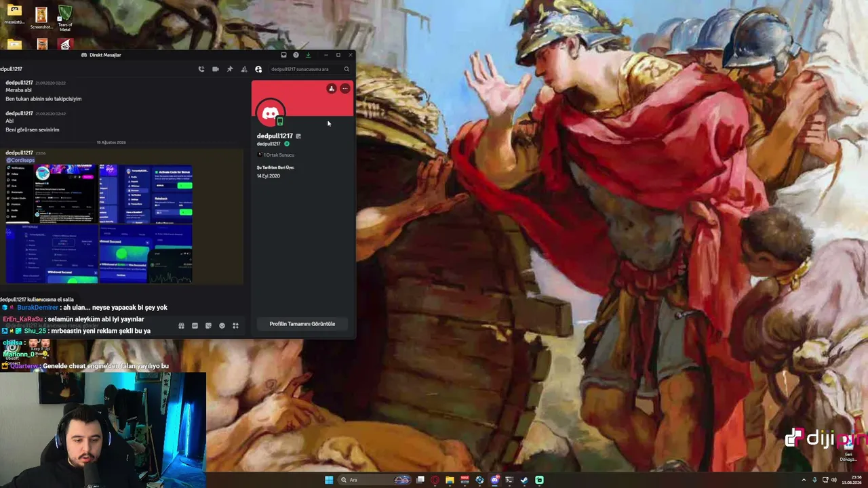Viewport: 868px width, 488px height.
Task: Click the badge icon beside dedpull1217 name
Action: [x=298, y=136]
